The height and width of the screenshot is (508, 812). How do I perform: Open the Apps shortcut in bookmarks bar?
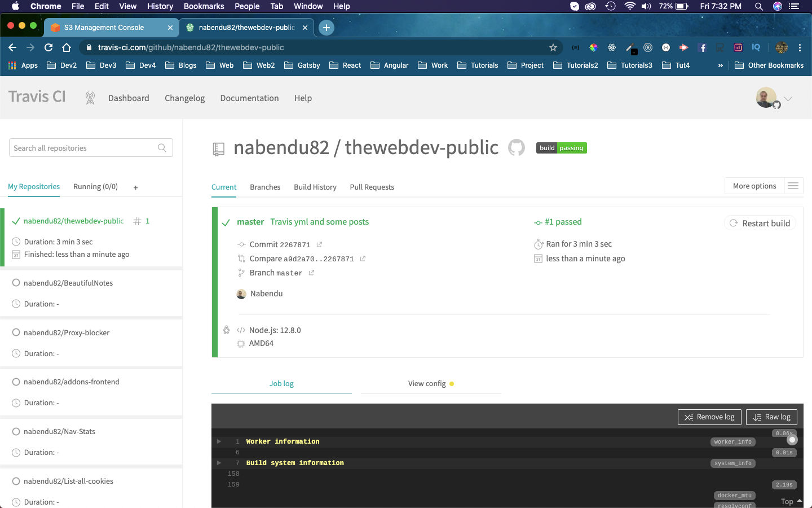23,65
